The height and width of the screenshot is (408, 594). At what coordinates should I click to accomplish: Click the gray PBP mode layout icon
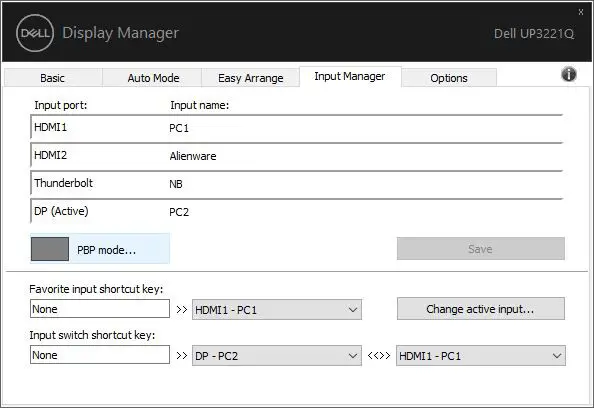pyautogui.click(x=50, y=249)
